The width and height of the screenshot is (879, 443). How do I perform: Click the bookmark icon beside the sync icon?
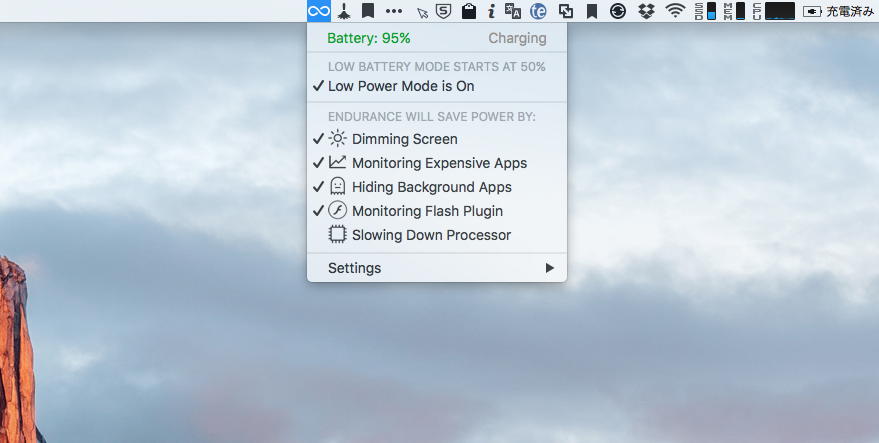click(x=591, y=11)
